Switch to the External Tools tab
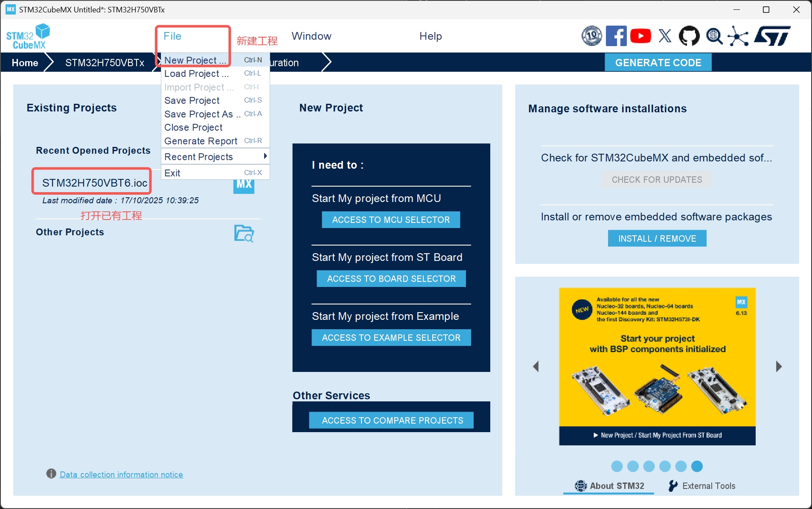Image resolution: width=812 pixels, height=509 pixels. [x=702, y=486]
